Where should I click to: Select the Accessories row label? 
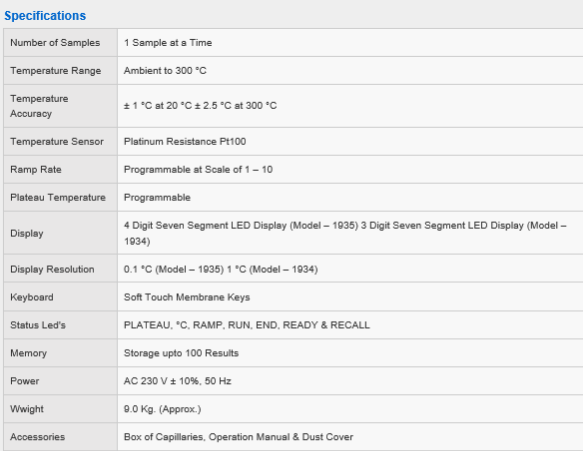(x=38, y=437)
